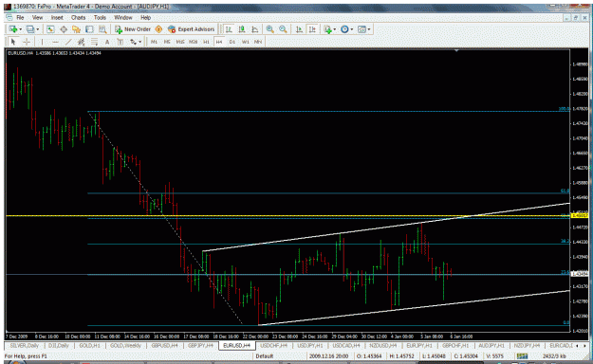Toggle the Auto Scroll chart icon
This screenshot has height=364, width=593.
[299, 29]
